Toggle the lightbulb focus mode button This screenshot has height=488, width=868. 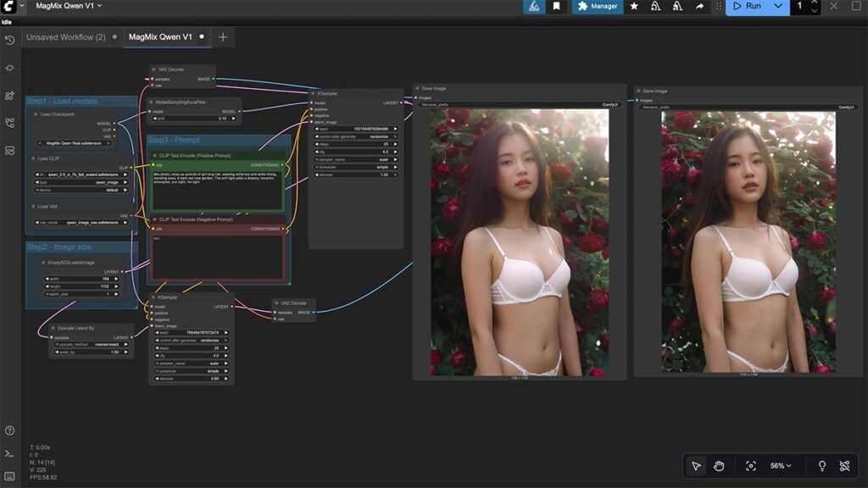821,466
